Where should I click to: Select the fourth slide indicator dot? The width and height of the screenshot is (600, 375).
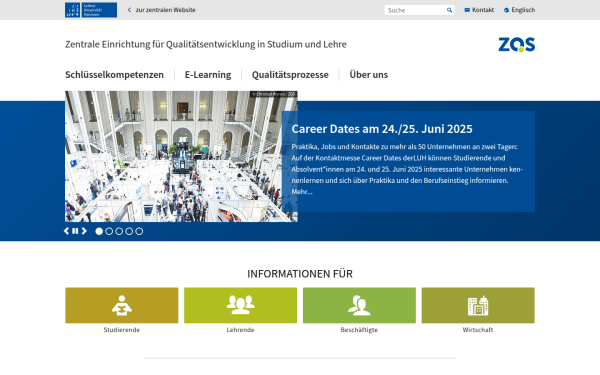tap(129, 231)
